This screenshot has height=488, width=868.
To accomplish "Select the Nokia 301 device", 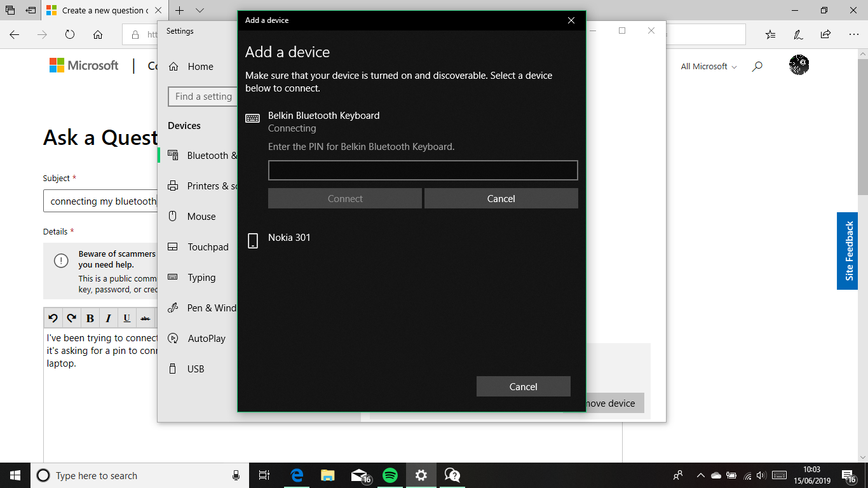I will pos(289,238).
